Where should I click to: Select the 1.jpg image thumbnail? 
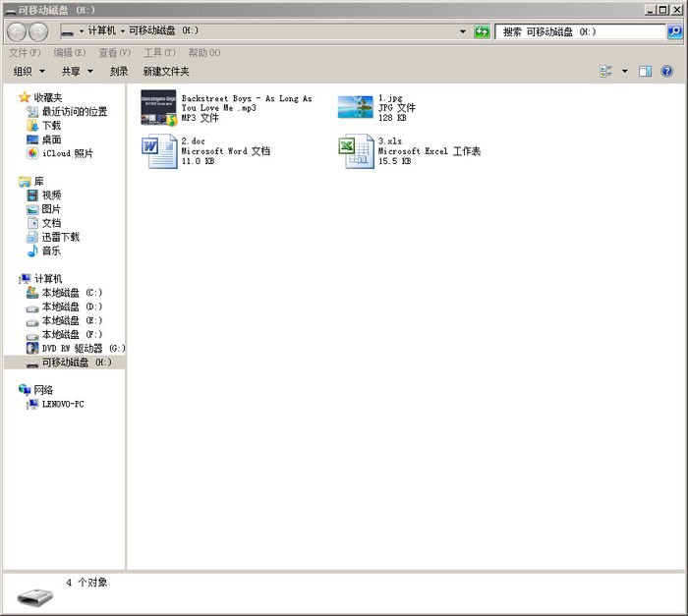[356, 106]
